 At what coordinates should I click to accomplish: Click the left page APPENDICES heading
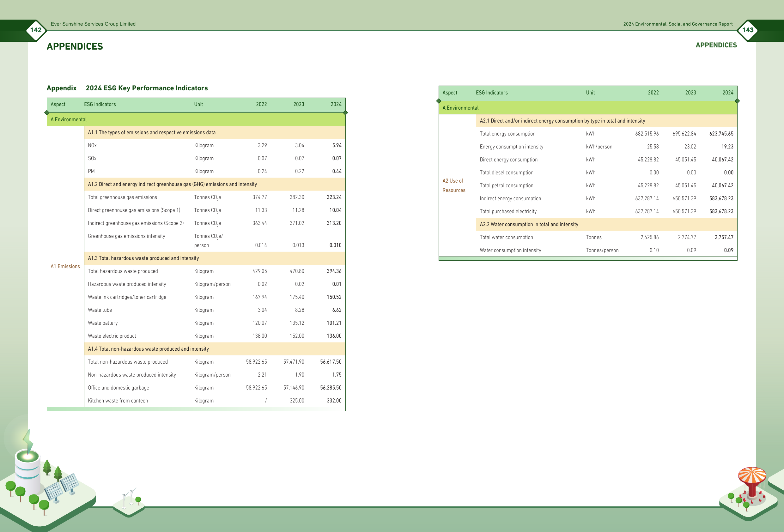[75, 46]
